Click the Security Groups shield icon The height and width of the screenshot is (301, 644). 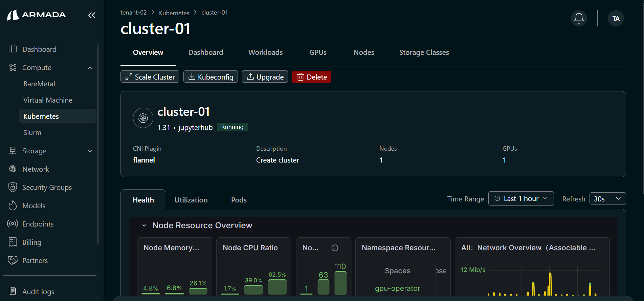tap(13, 187)
